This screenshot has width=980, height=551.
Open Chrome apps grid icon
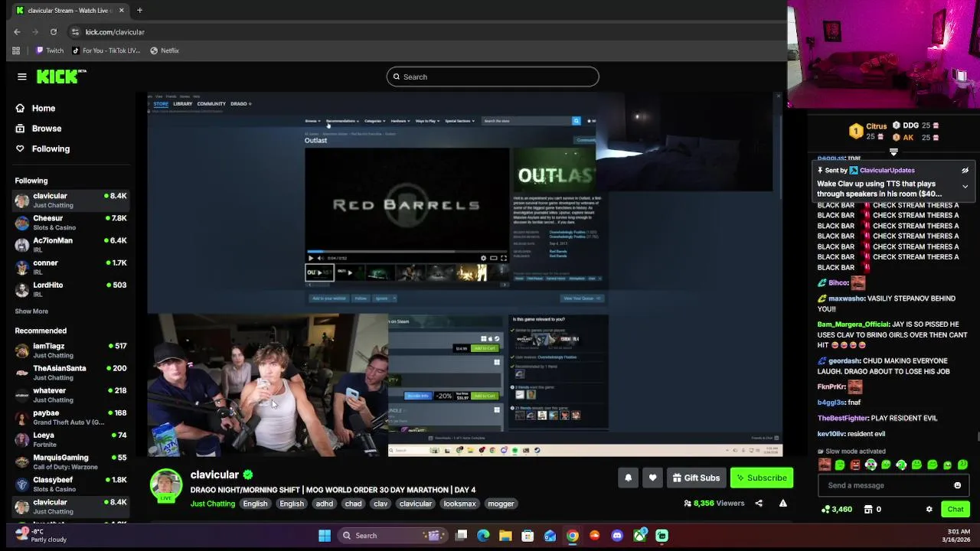[x=16, y=51]
